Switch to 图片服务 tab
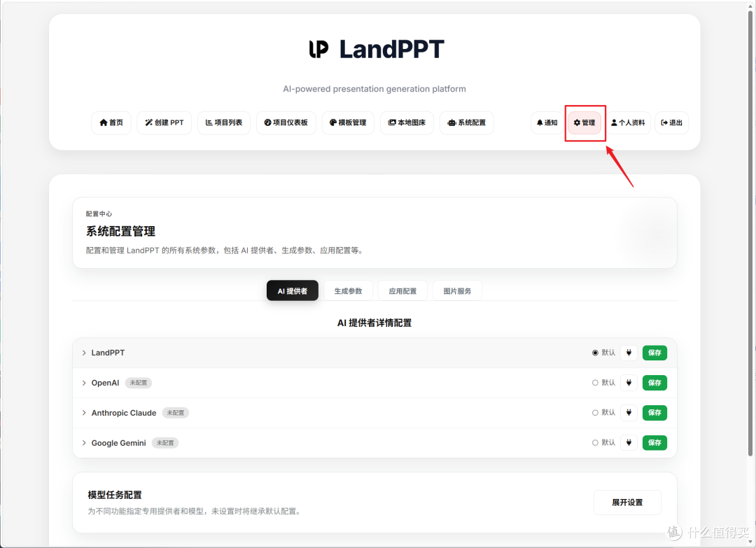The width and height of the screenshot is (756, 548). [x=457, y=290]
